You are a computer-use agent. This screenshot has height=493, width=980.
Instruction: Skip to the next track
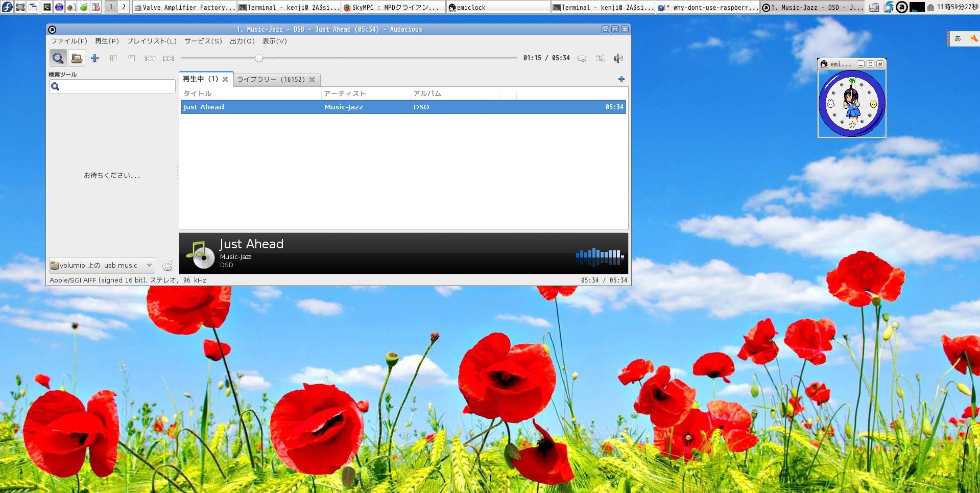click(169, 58)
